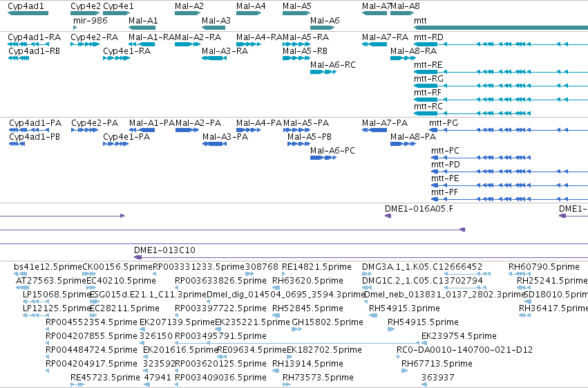Select the RC0-DA0010-140700-021-D12 EST
The width and height of the screenshot is (588, 388).
(399, 357)
